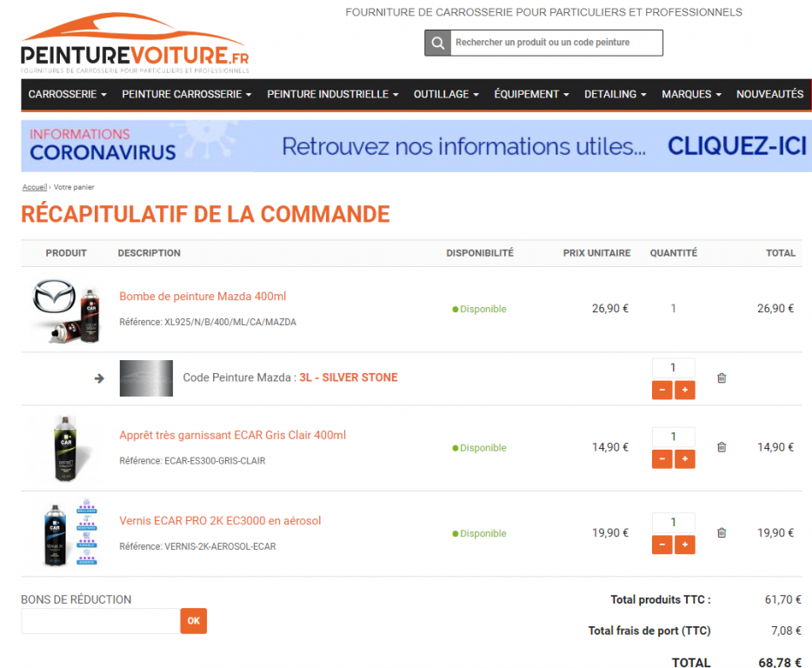Apply discount code with OK button

(x=194, y=621)
